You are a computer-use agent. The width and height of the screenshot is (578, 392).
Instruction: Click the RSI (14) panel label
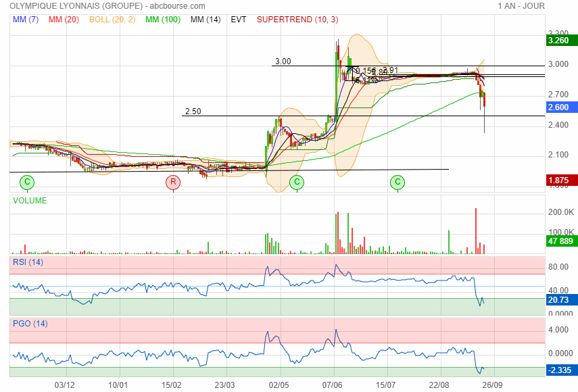[28, 262]
